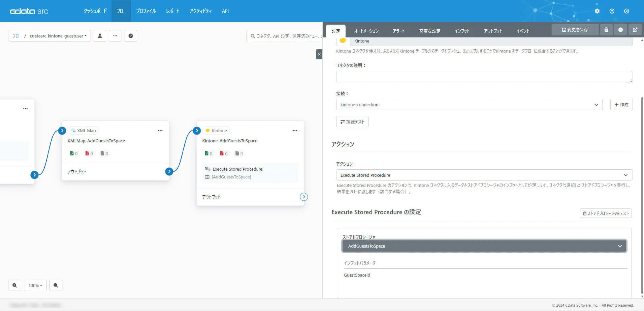Open the help icon in the top bar
Viewport: 644px width, 311px height.
[612, 11]
